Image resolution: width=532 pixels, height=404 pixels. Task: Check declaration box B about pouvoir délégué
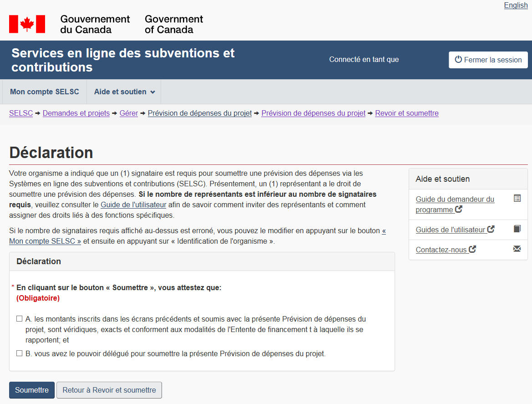tap(20, 353)
